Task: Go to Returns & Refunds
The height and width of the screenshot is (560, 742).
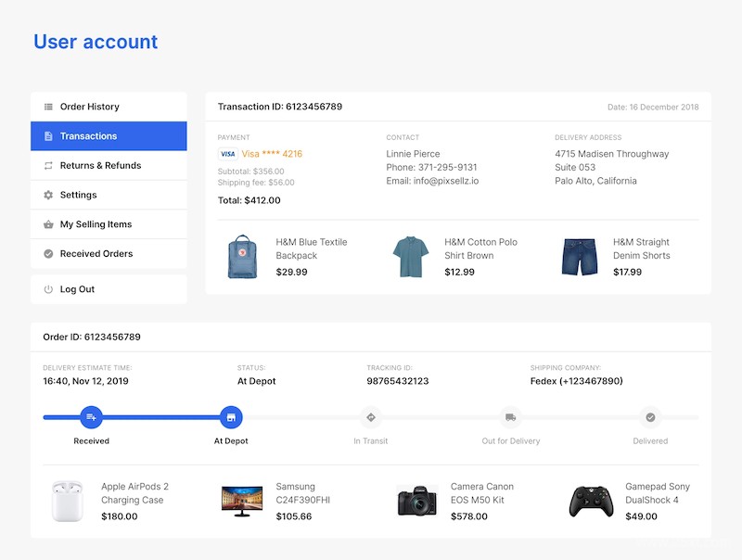Action: (x=109, y=166)
